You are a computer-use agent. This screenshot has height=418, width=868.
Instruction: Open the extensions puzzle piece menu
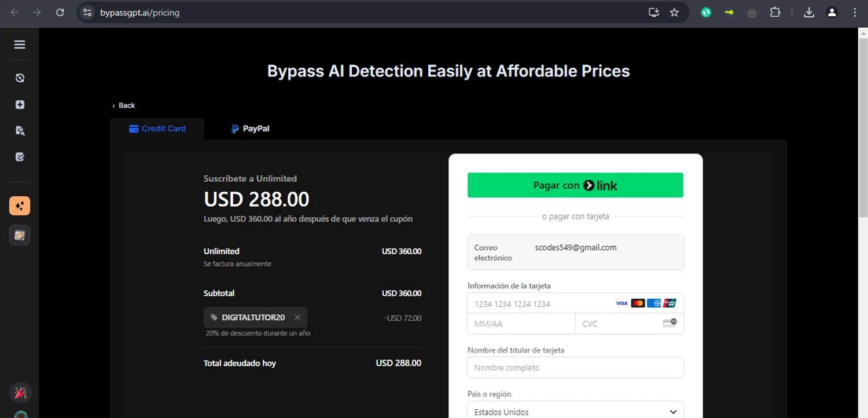775,12
